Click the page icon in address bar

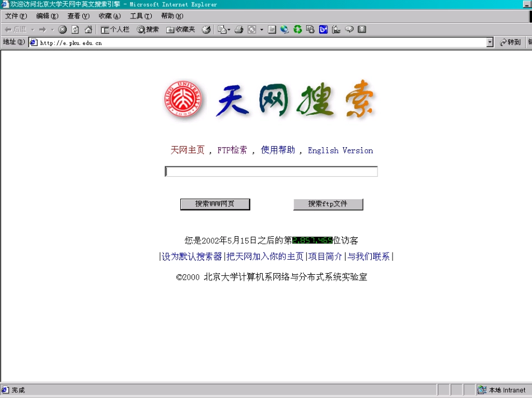(x=33, y=43)
